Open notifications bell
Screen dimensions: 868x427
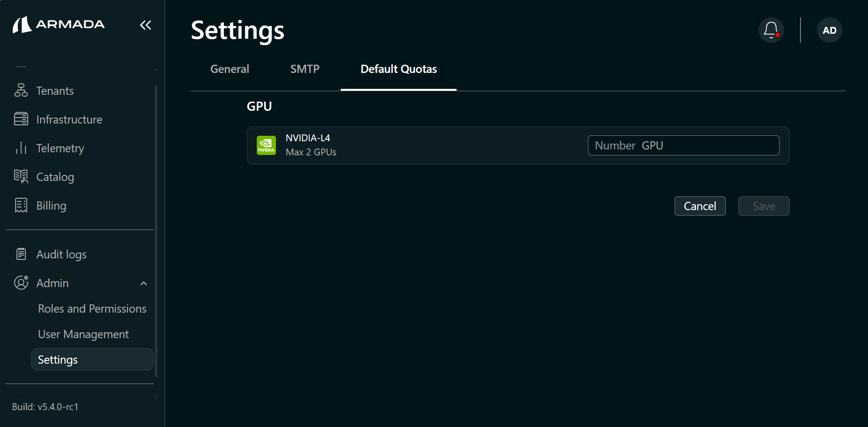771,30
